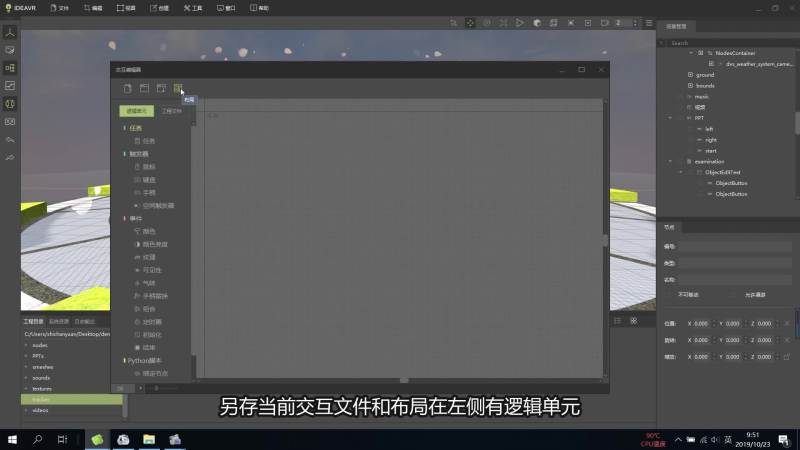Collapse the 事件 category header
Image resolution: width=800 pixels, height=450 pixels.
[x=133, y=218]
